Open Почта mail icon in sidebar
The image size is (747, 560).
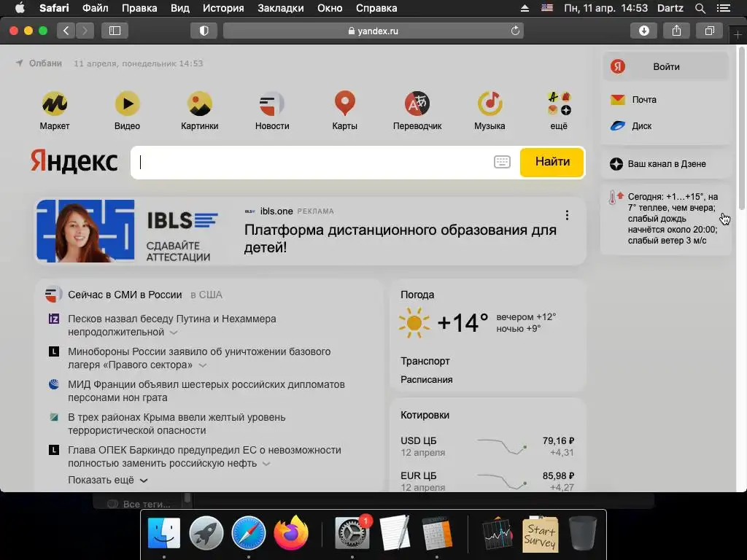tap(618, 99)
